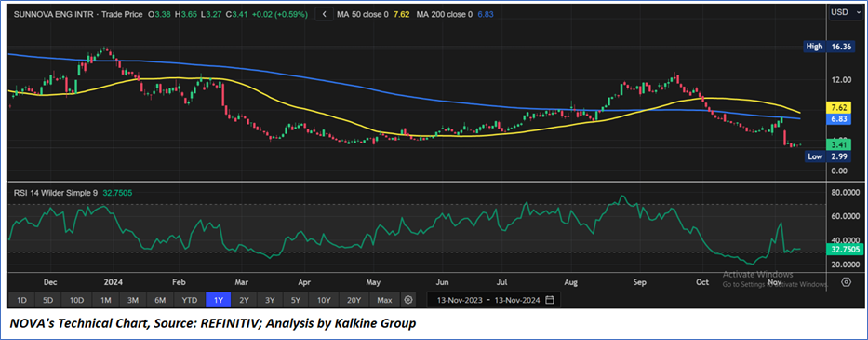Click the calendar icon in date range
This screenshot has height=340, width=868.
[x=550, y=300]
